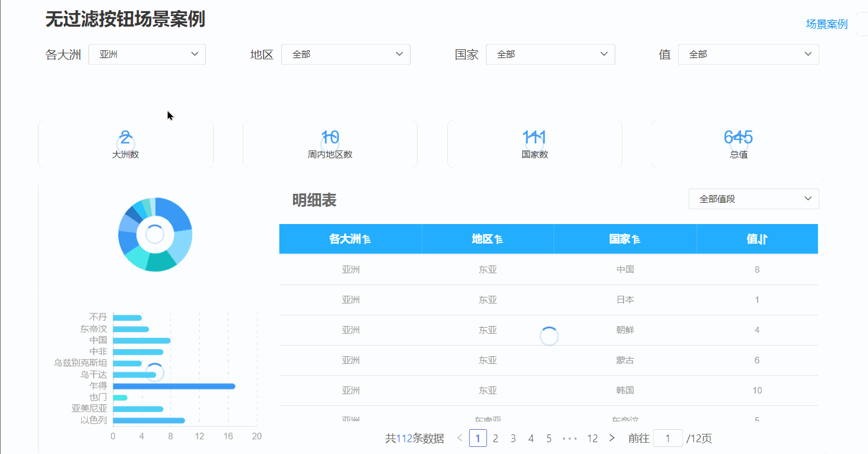Click sort icon on 地区 column header

(x=499, y=239)
